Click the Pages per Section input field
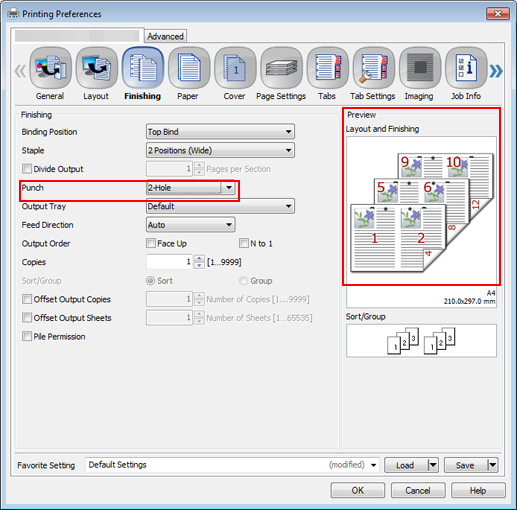517x510 pixels. click(169, 169)
